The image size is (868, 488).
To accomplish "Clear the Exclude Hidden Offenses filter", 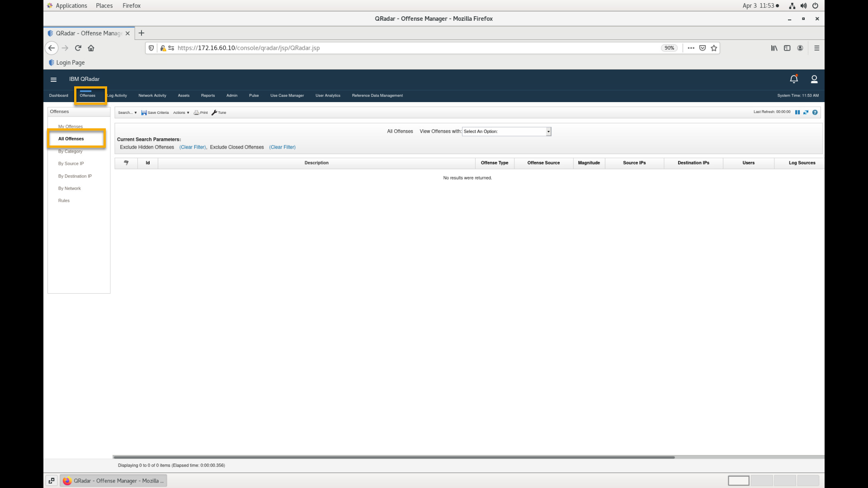I will (193, 147).
